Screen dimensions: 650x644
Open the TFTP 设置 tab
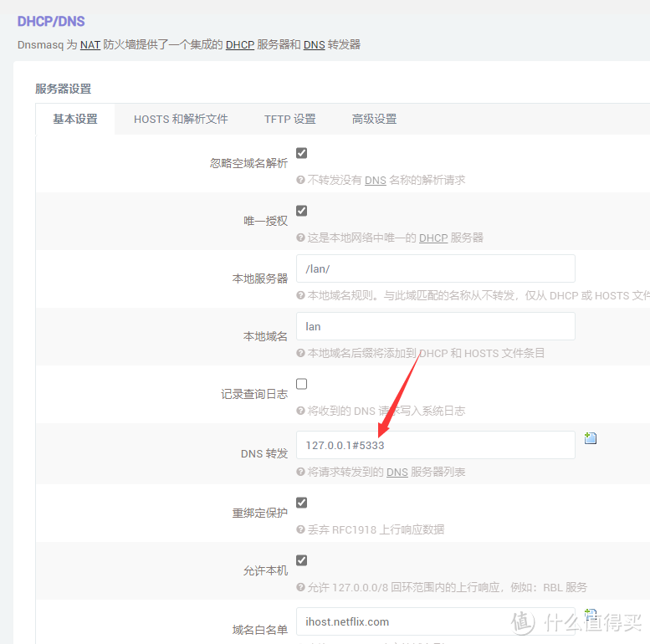point(289,119)
